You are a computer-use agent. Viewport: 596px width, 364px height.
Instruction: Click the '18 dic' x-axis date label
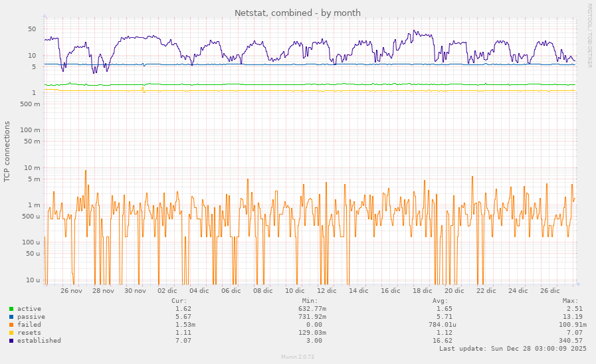click(423, 291)
